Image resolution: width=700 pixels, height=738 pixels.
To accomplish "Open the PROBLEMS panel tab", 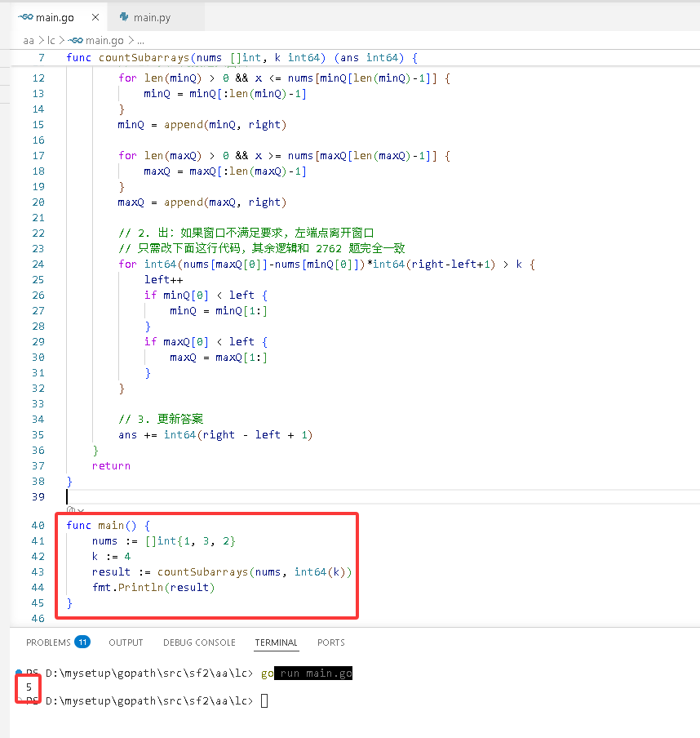I will click(x=48, y=642).
